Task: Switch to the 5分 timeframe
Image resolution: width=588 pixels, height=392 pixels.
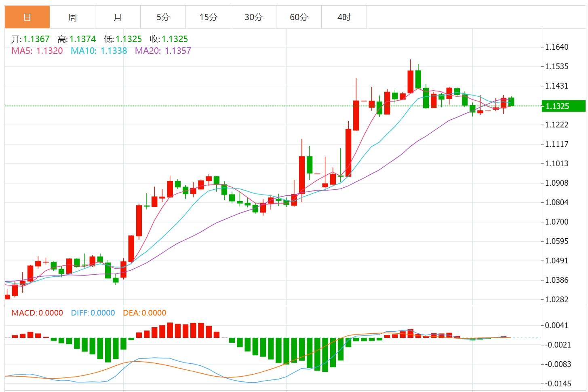Action: point(163,17)
